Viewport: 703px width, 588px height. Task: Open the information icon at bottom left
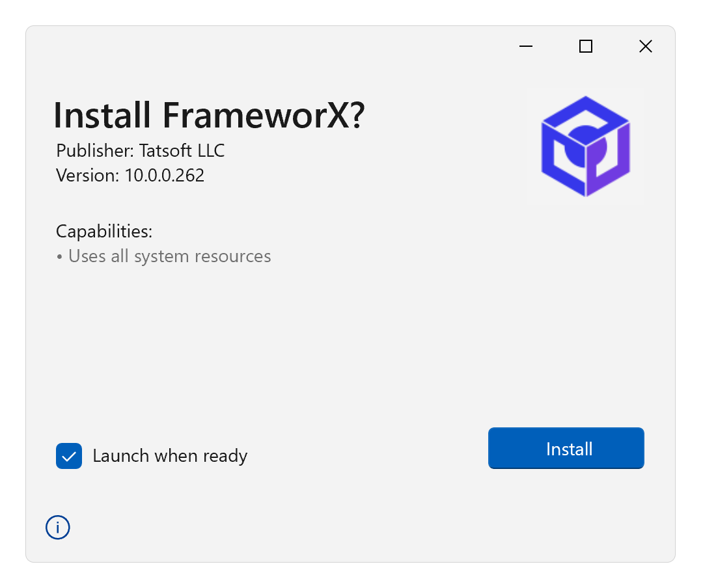pyautogui.click(x=58, y=528)
